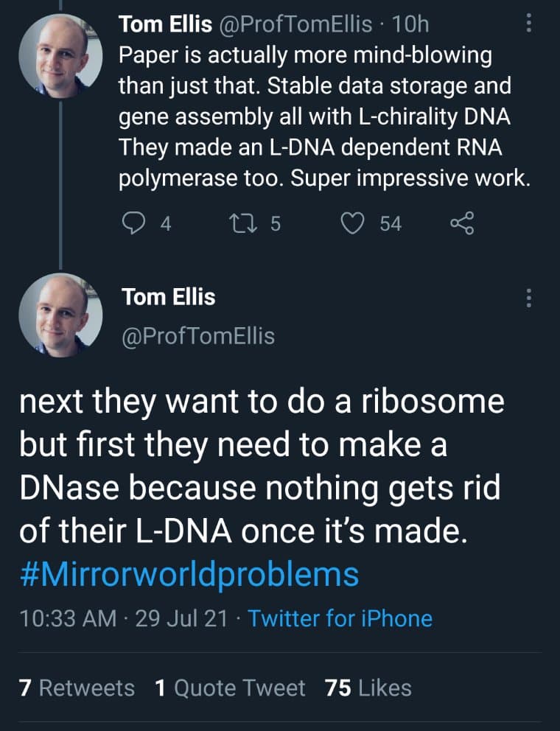Click the 10:33 AM · 29 Jul 21 timestamp
Screen dimensions: 560x731
pyautogui.click(x=122, y=618)
